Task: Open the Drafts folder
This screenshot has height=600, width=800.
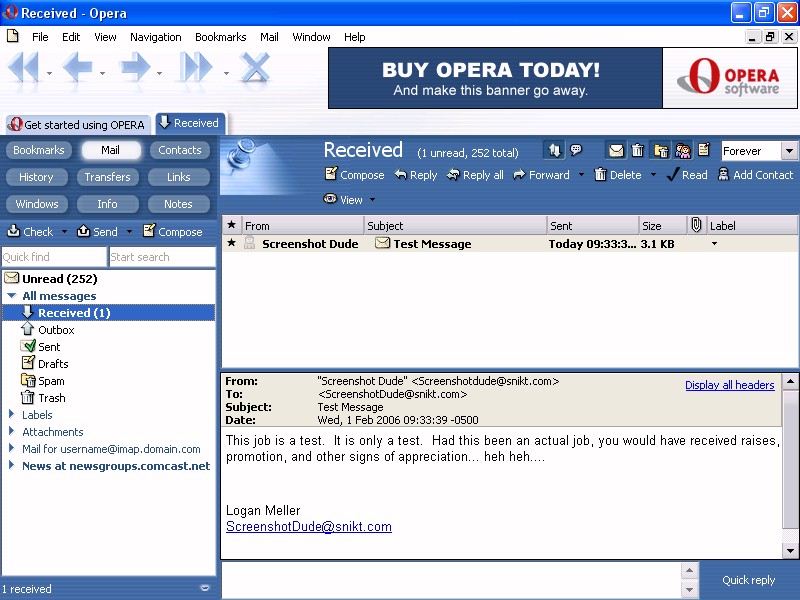Action: click(45, 364)
